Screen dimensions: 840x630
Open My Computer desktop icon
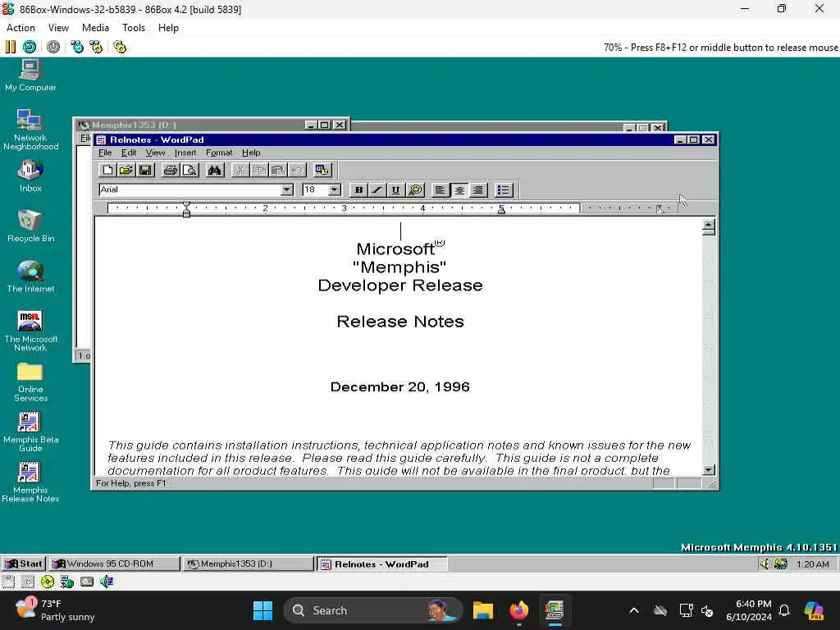tap(30, 75)
